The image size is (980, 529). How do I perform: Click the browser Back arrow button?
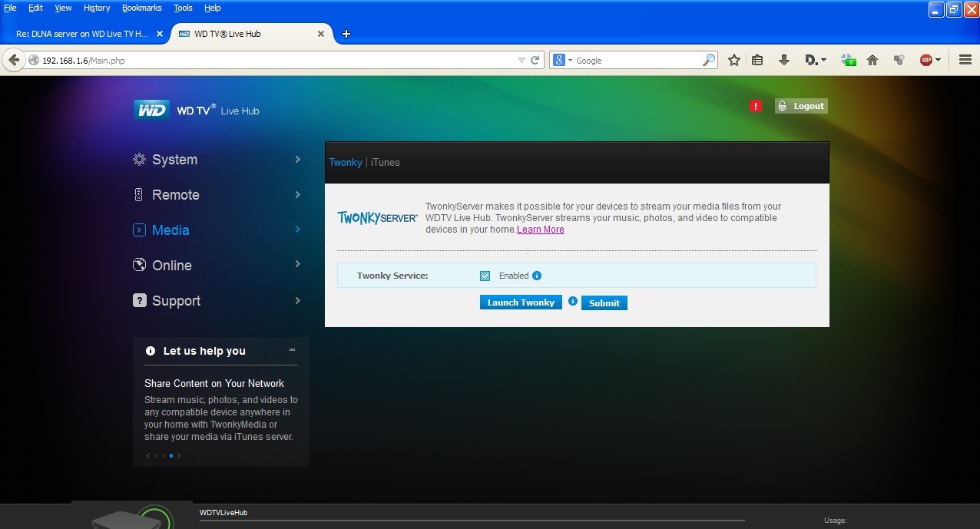[x=12, y=60]
